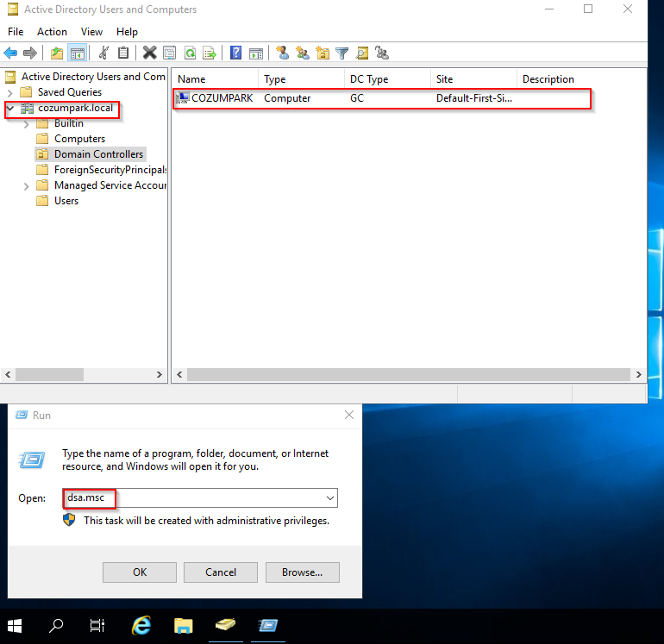664x644 pixels.
Task: Open taskbar Search magnifier
Action: point(56,626)
